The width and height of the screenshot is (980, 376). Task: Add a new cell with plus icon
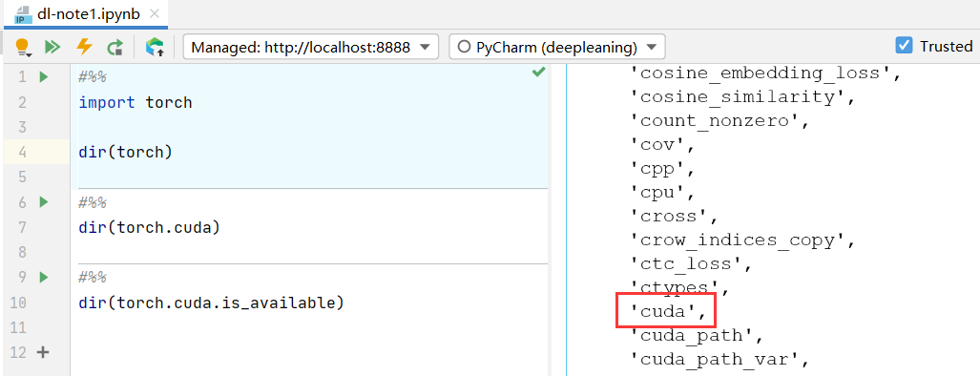pos(43,352)
